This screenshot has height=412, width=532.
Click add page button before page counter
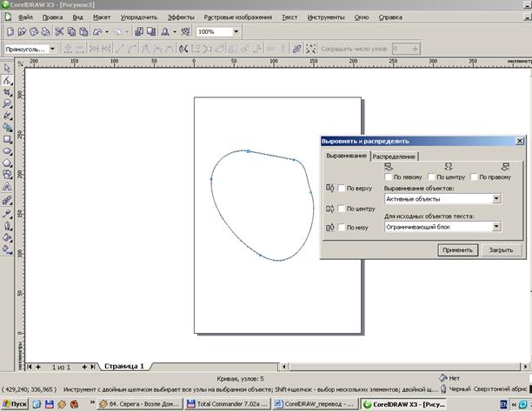[38, 367]
